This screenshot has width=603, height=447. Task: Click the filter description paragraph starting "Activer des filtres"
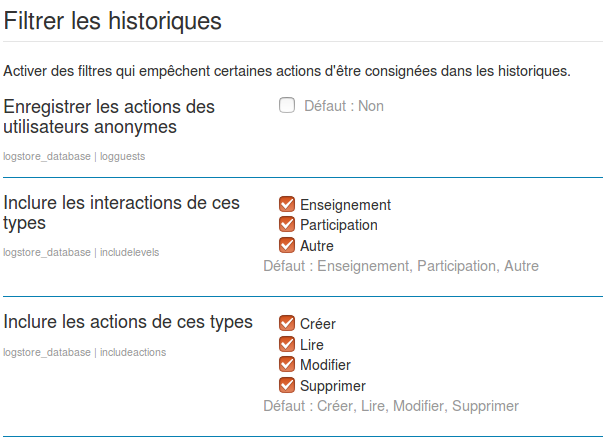pyautogui.click(x=287, y=71)
